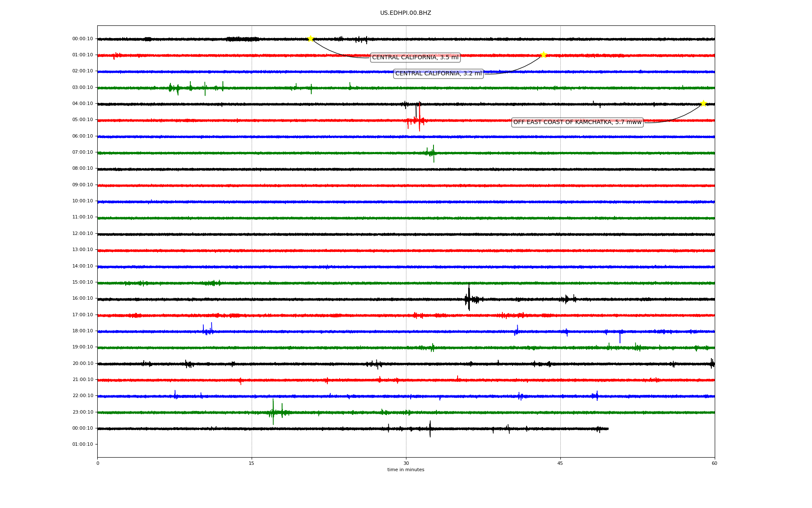Click the OFF EAST COAST OF KAMCHATKA label

[x=577, y=122]
